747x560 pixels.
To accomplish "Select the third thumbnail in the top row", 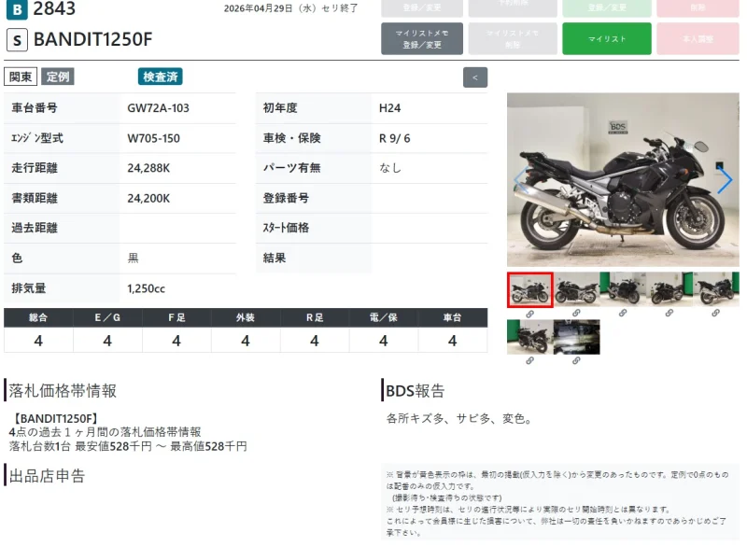I will 623,289.
